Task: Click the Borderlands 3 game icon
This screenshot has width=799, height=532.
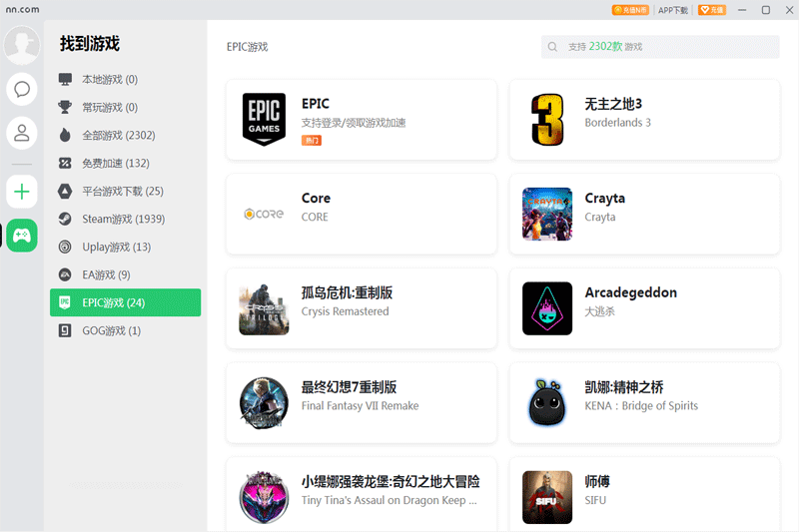Action: (x=547, y=120)
